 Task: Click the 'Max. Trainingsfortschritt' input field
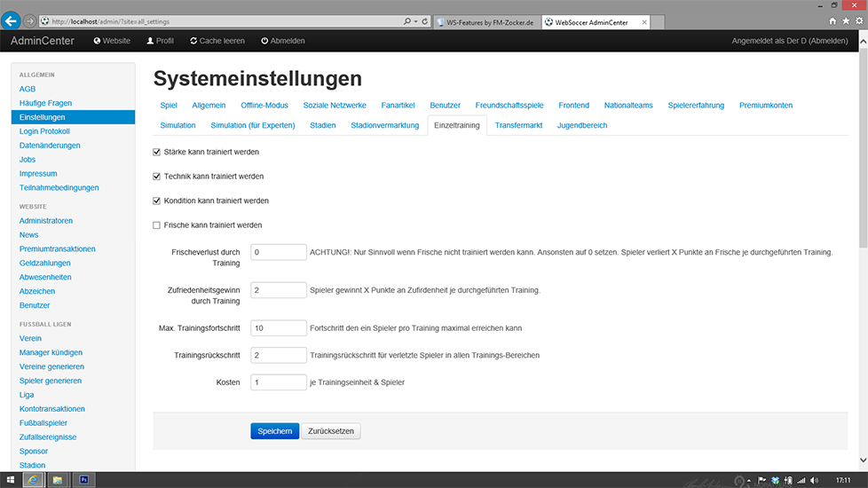point(279,327)
